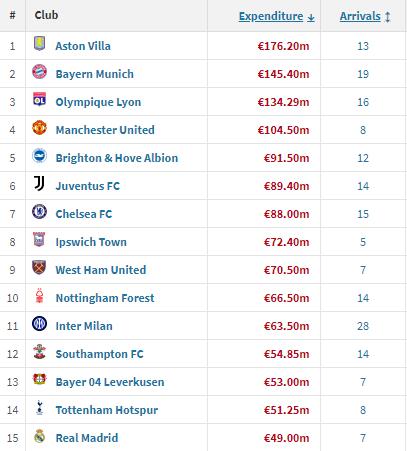Sort table by Arrivals column
The image size is (407, 451).
(x=360, y=16)
